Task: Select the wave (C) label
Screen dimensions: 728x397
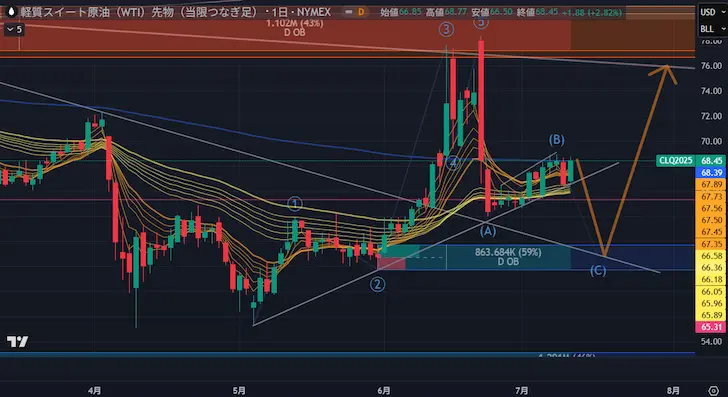Action: (x=598, y=270)
